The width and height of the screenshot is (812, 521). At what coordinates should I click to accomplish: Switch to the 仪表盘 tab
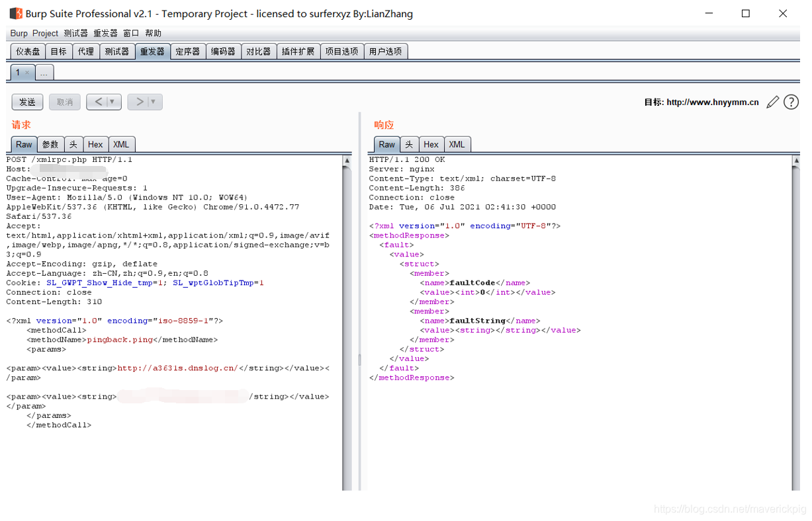point(28,52)
